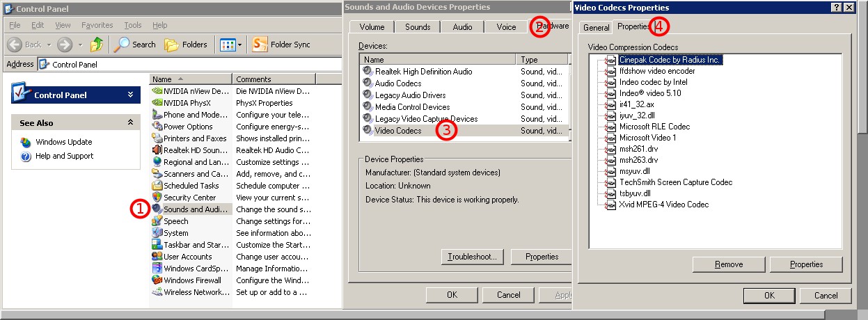
Task: Click Cancel in Sounds and Audio Devices
Action: [x=509, y=295]
